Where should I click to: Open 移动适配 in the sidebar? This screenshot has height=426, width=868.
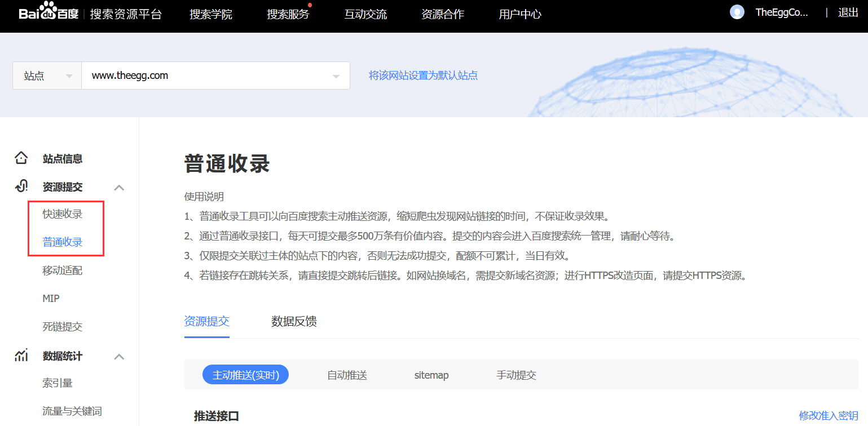[x=63, y=270]
